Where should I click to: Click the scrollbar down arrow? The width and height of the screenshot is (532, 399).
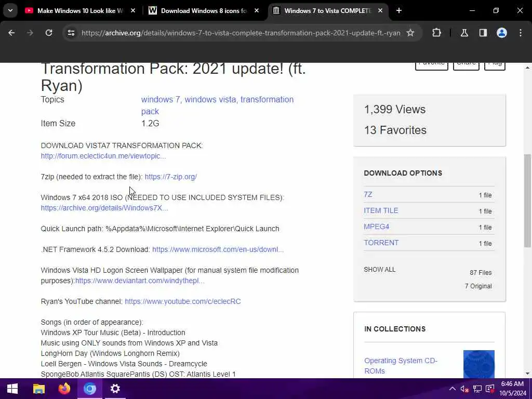[527, 374]
